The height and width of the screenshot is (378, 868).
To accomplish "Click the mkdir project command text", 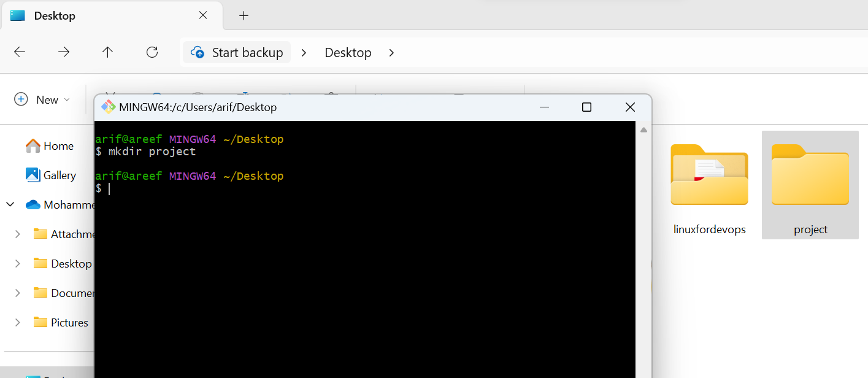I will click(152, 152).
